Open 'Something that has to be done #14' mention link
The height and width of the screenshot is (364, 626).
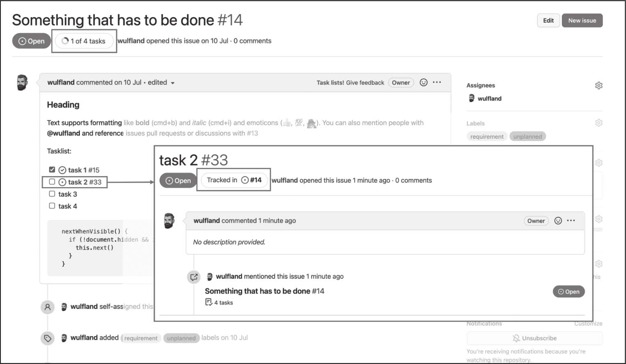coord(264,291)
